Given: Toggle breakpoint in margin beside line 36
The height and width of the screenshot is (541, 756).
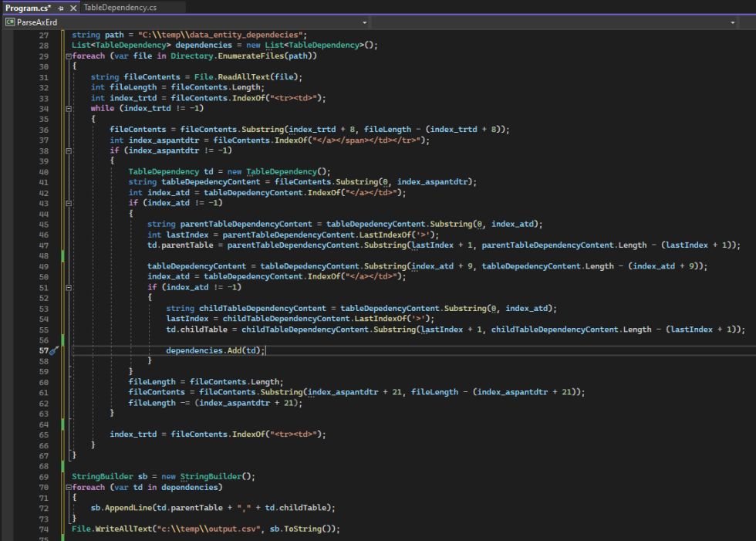Looking at the screenshot, I should click(x=8, y=130).
